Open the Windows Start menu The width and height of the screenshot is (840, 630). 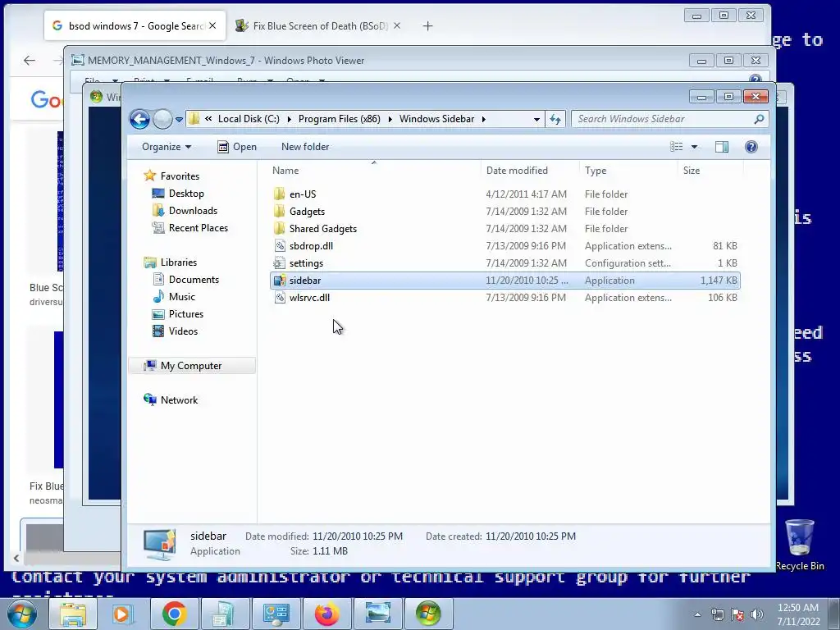point(22,614)
